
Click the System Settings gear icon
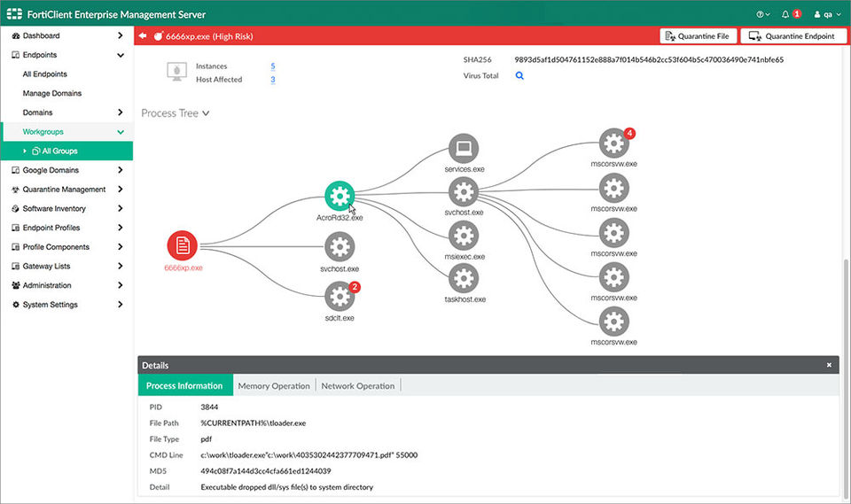(x=16, y=305)
